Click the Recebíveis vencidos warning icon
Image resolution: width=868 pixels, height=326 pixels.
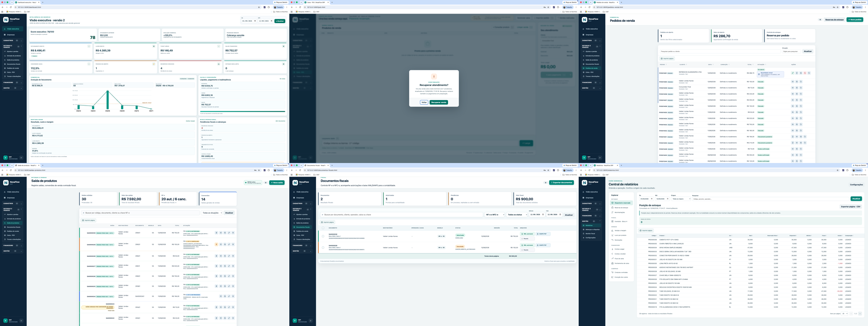click(x=219, y=64)
